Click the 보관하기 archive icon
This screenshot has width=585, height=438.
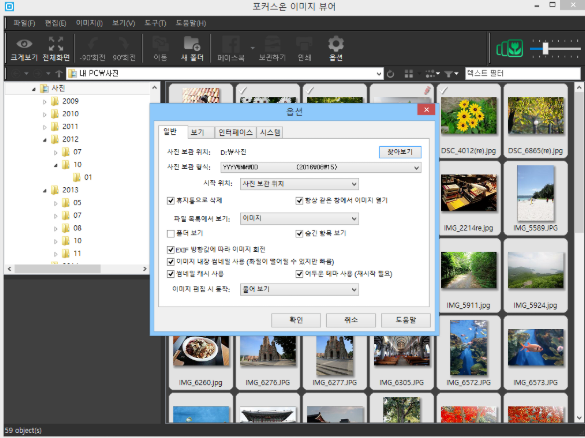(x=272, y=44)
